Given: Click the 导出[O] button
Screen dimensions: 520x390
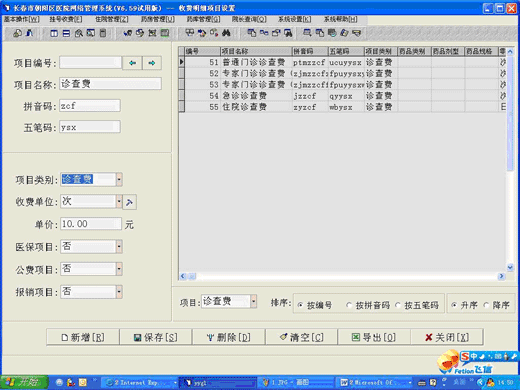Looking at the screenshot, I should 374,337.
